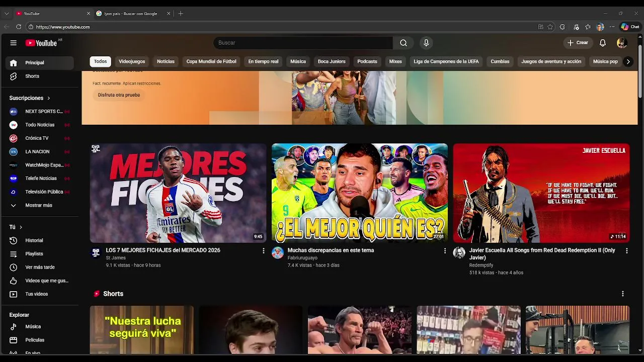Open the YouTube hamburger guide menu
The image size is (644, 362).
pos(14,43)
